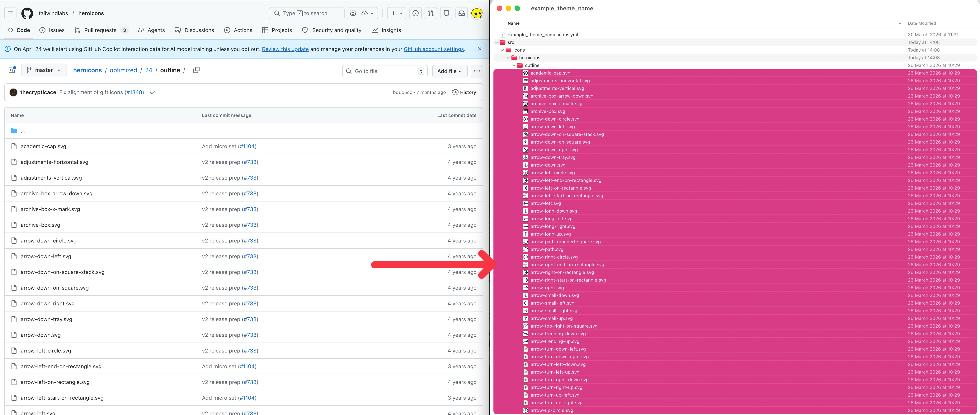The image size is (980, 415).
Task: Open the issues shortcut icon in header
Action: tap(415, 13)
